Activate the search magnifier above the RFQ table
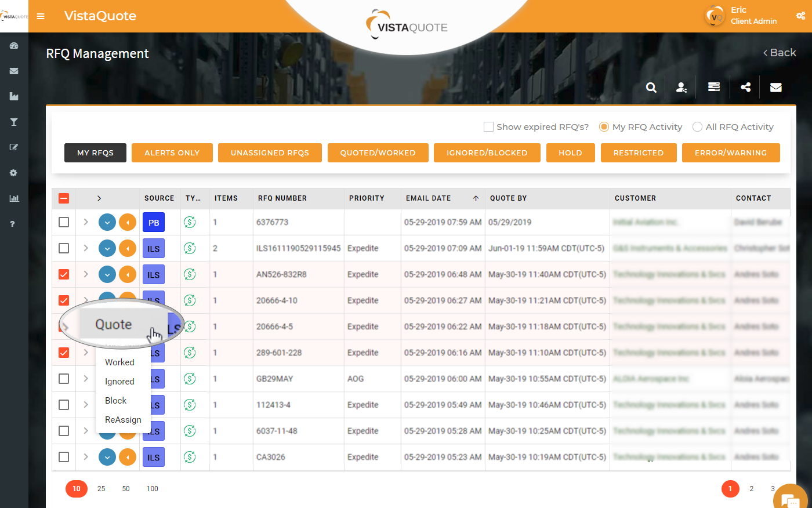Viewport: 812px width, 508px height. tap(651, 86)
